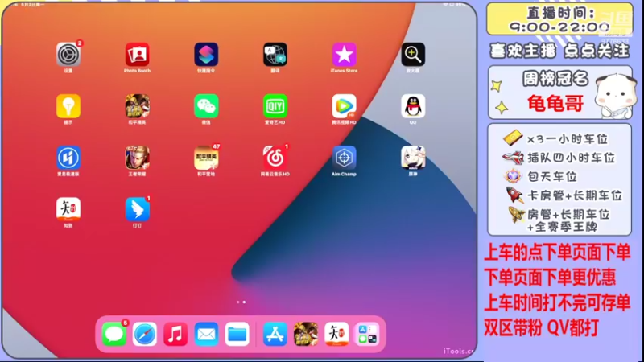Click the "包天车位" line
644x362 pixels.
(552, 177)
